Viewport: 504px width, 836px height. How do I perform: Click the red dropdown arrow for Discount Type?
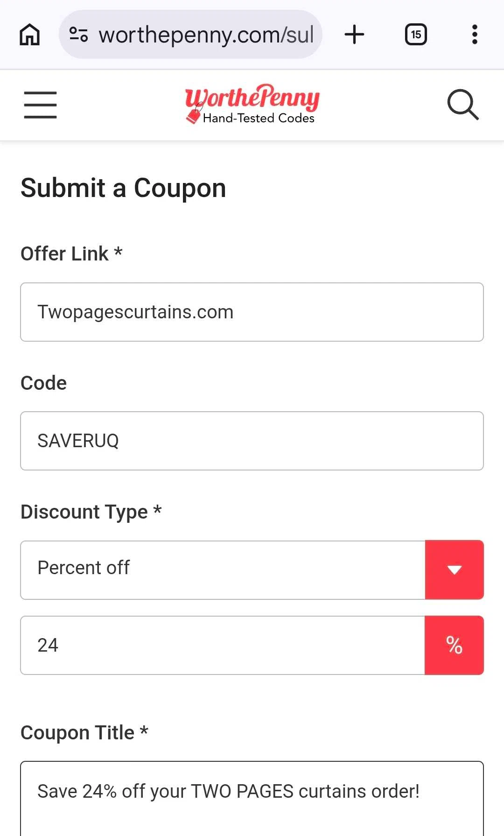coord(454,569)
